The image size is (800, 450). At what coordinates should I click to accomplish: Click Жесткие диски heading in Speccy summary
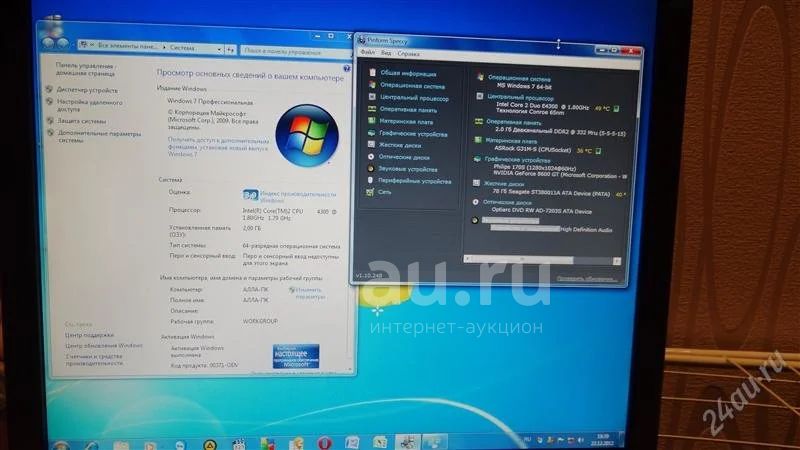click(x=504, y=184)
